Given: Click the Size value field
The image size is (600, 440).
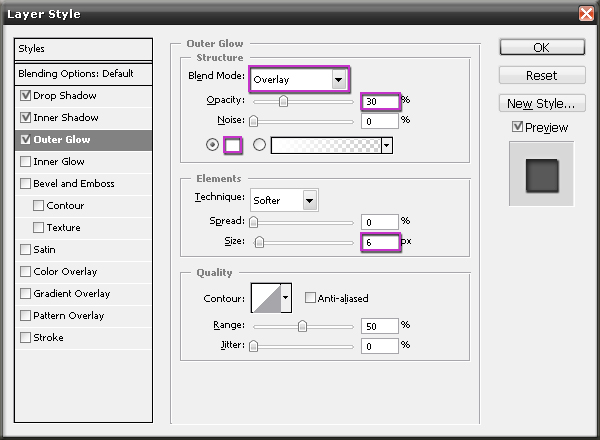Looking at the screenshot, I should point(380,242).
